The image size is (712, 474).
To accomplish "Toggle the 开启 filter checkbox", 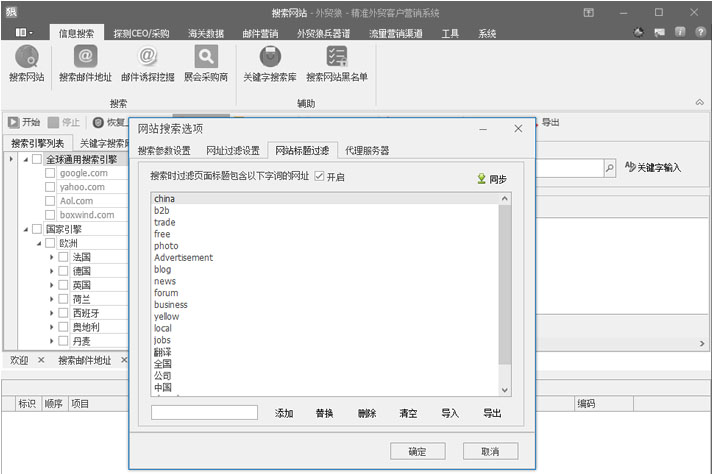I will (x=319, y=177).
